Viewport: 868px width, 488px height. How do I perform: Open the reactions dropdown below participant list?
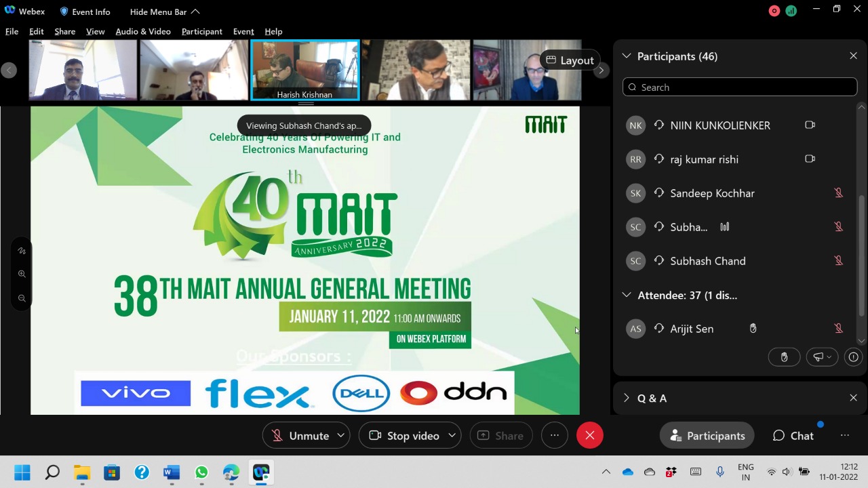tap(822, 357)
